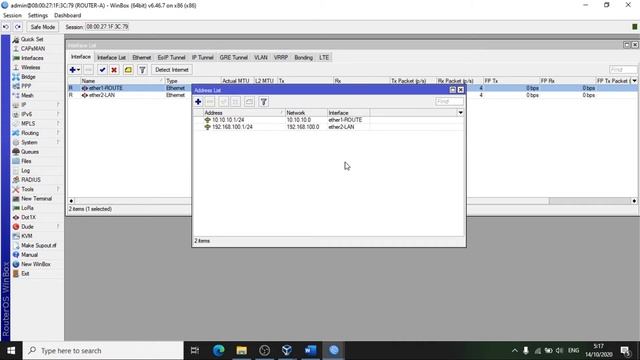Open the Session menu
640x360 pixels.
click(12, 16)
